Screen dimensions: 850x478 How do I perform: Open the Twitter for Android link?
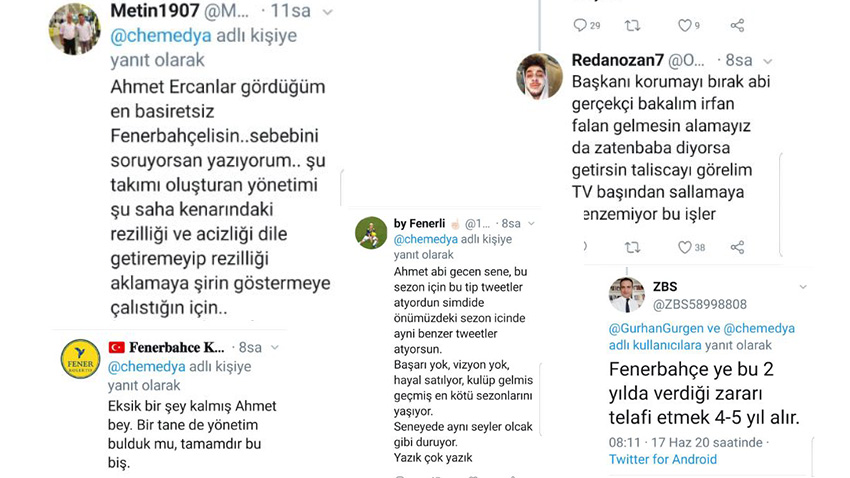tap(663, 459)
